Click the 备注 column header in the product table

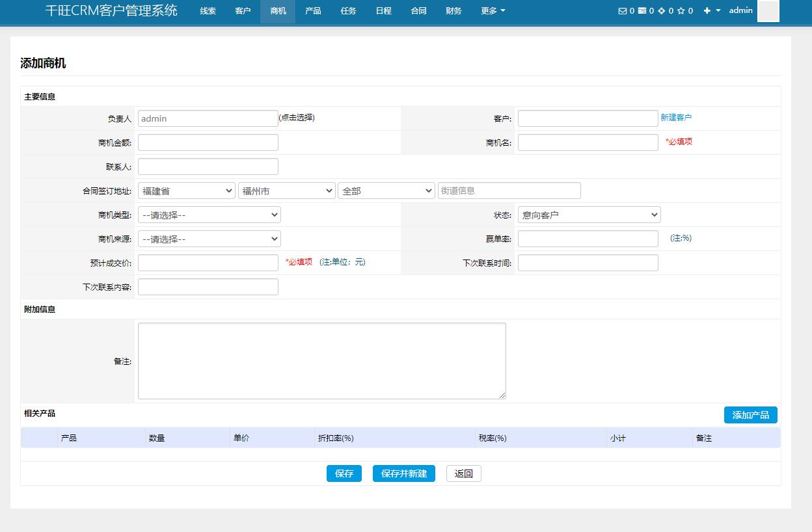pos(704,438)
